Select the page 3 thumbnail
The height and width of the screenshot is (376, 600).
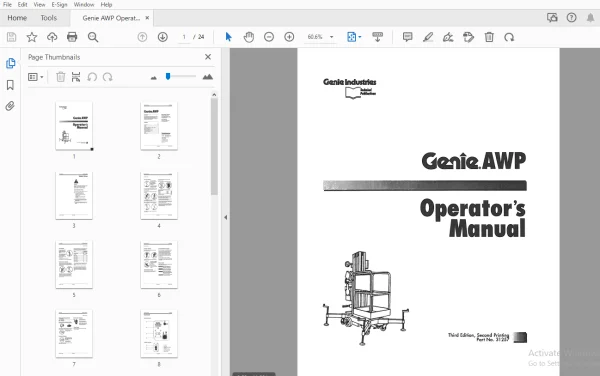coord(74,195)
